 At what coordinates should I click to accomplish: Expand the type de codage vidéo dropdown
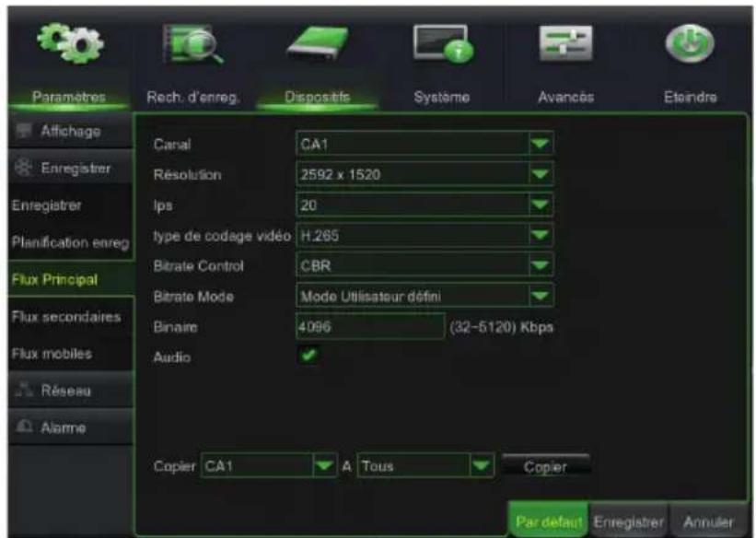(x=425, y=236)
